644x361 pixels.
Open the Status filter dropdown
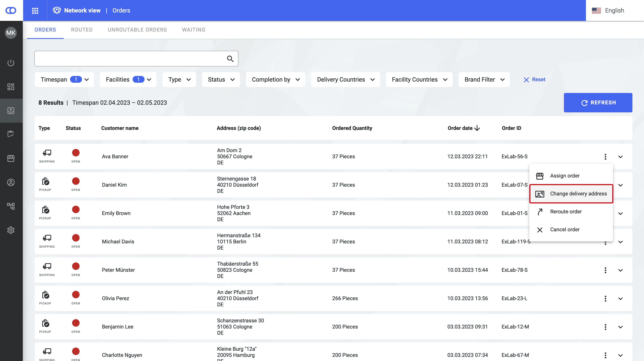[221, 80]
